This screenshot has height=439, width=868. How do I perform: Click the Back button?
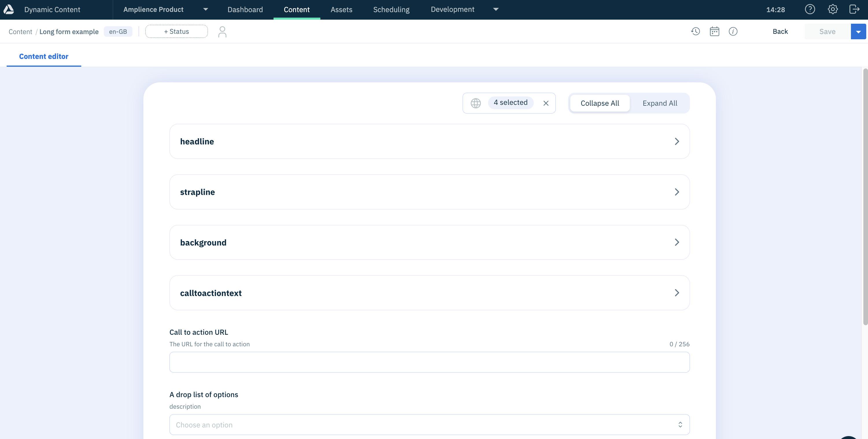[x=780, y=31]
